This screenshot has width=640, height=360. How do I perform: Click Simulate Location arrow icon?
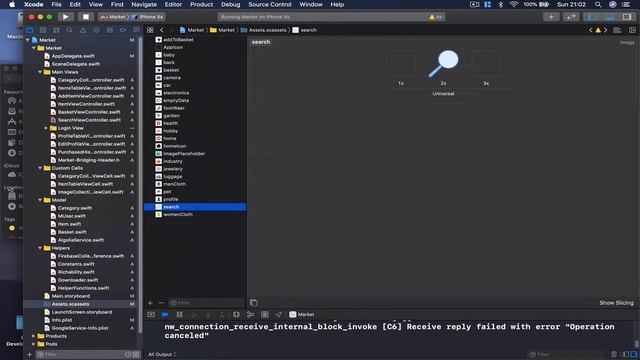pyautogui.click(x=278, y=314)
